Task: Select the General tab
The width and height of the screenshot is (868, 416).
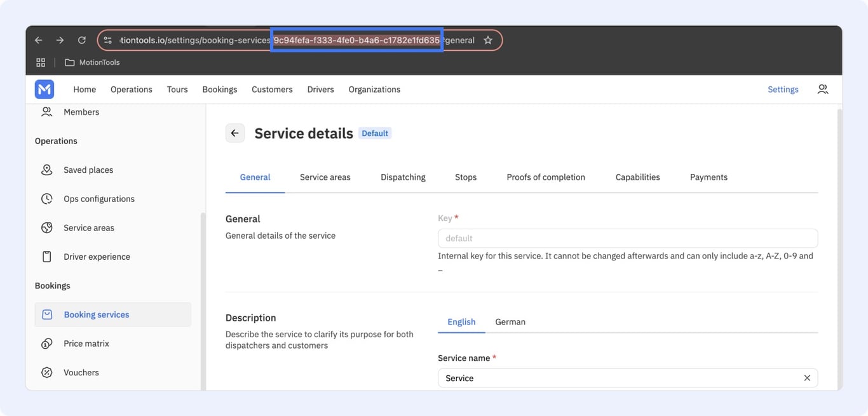Action: click(255, 177)
